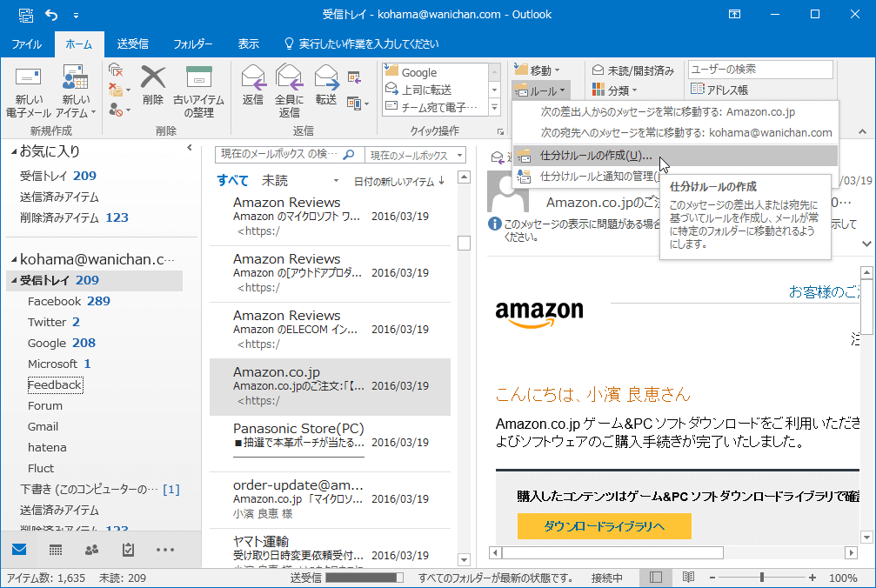Change sort order by newest date
The image size is (876, 588).
399,182
